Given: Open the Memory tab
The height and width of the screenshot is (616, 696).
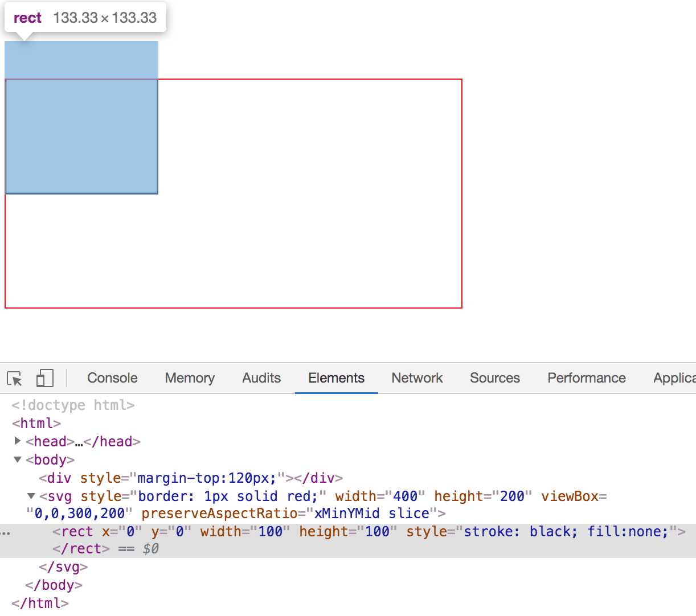Looking at the screenshot, I should [190, 378].
